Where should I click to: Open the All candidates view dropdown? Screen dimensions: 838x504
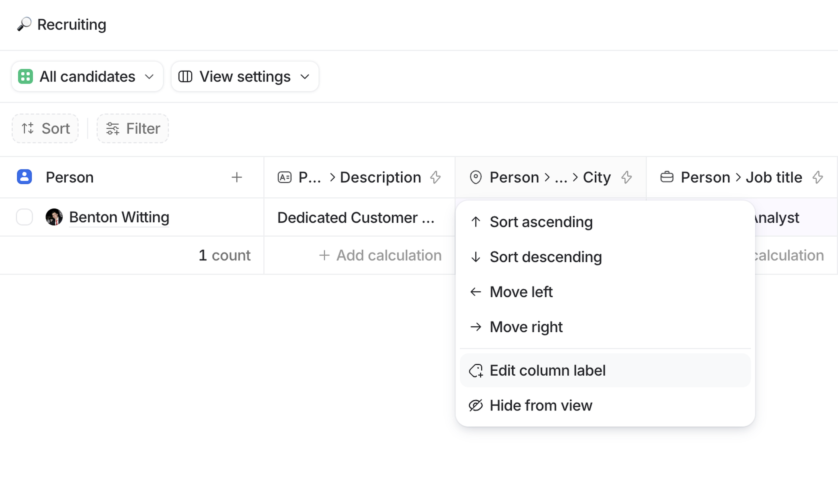(87, 77)
